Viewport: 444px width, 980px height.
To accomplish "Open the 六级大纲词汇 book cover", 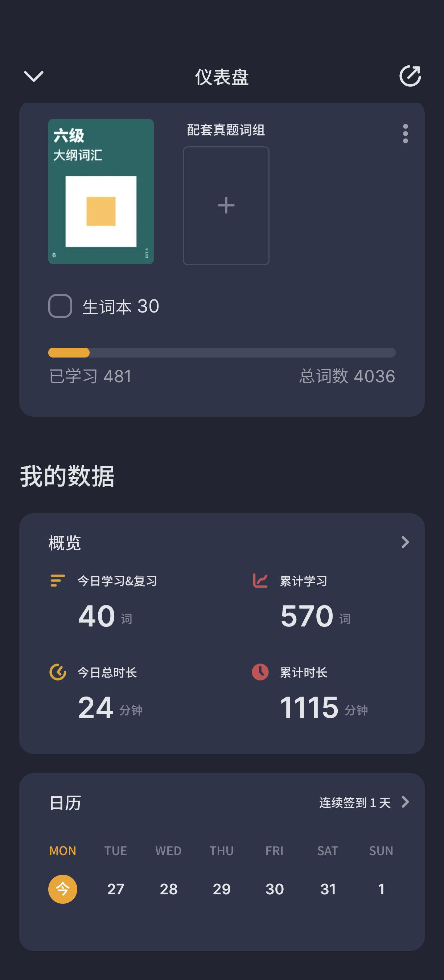I will (x=101, y=191).
